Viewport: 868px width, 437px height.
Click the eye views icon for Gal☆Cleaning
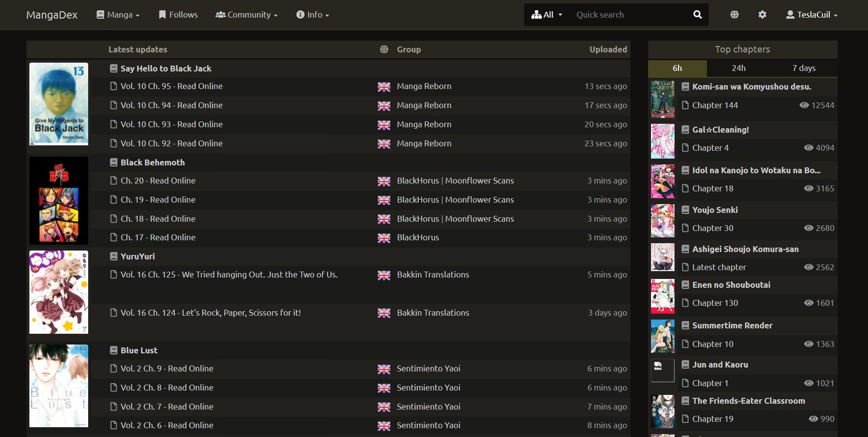point(808,148)
